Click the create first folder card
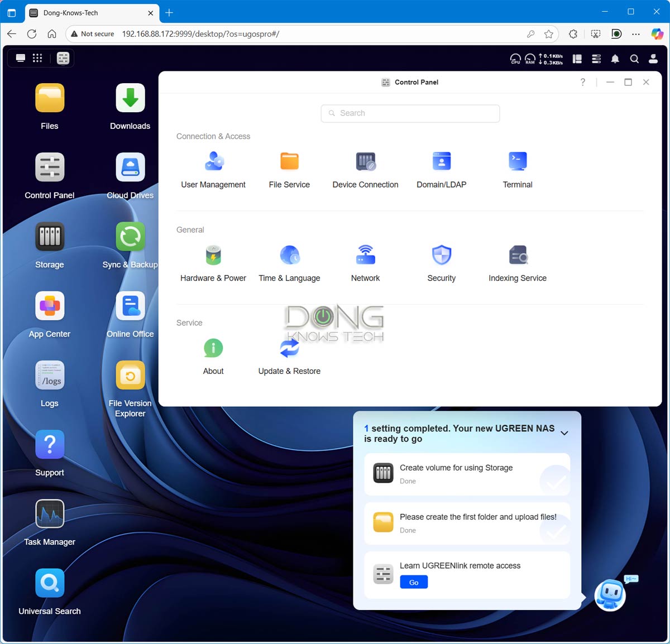Viewport: 670px width, 644px height. coord(467,523)
